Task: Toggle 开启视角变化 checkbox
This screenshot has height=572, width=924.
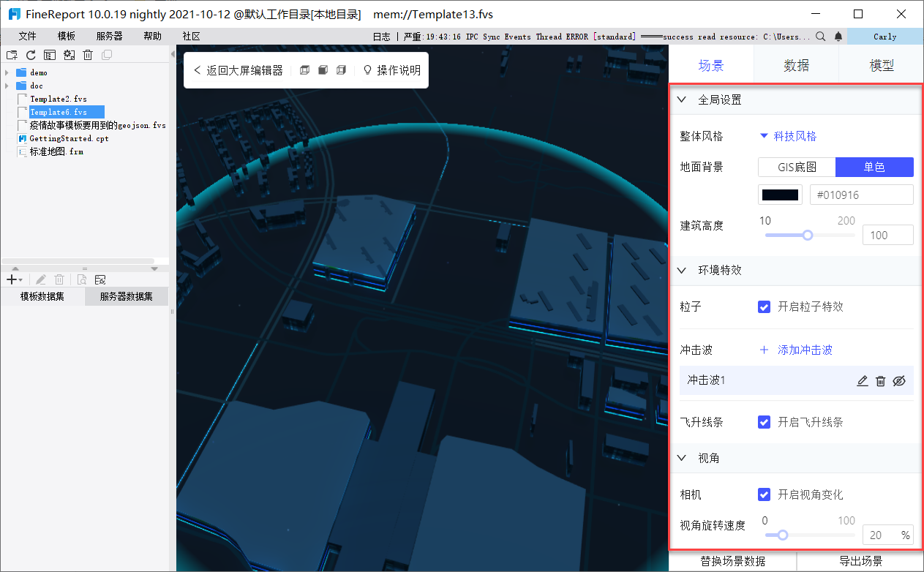Action: click(764, 494)
